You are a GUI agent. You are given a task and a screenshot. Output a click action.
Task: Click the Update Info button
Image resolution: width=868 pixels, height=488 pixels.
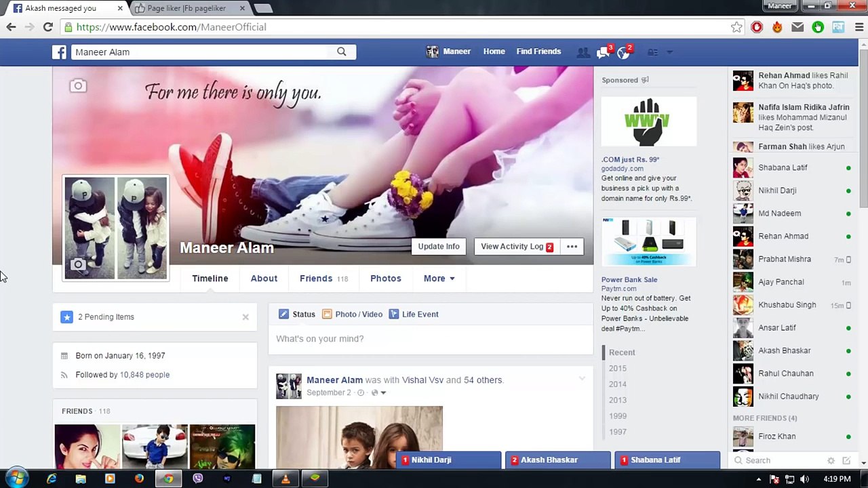pos(439,247)
